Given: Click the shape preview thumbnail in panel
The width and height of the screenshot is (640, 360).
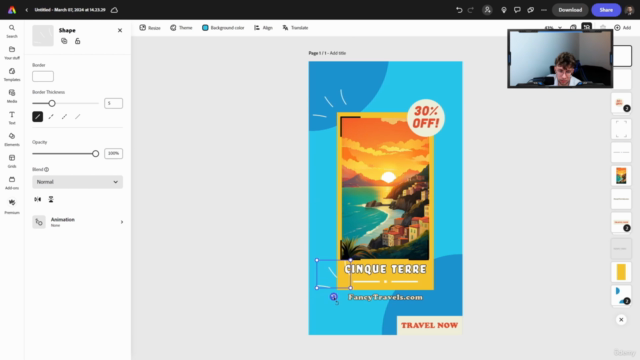Looking at the screenshot, I should pyautogui.click(x=43, y=36).
